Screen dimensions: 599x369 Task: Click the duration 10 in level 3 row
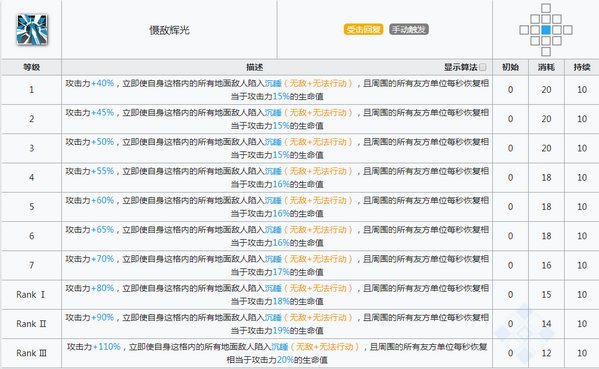click(582, 148)
